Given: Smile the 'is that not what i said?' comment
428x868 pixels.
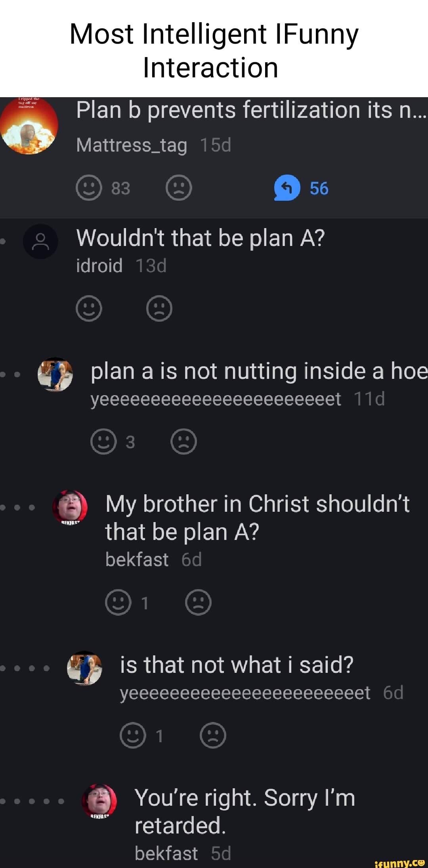Looking at the screenshot, I should [x=133, y=735].
